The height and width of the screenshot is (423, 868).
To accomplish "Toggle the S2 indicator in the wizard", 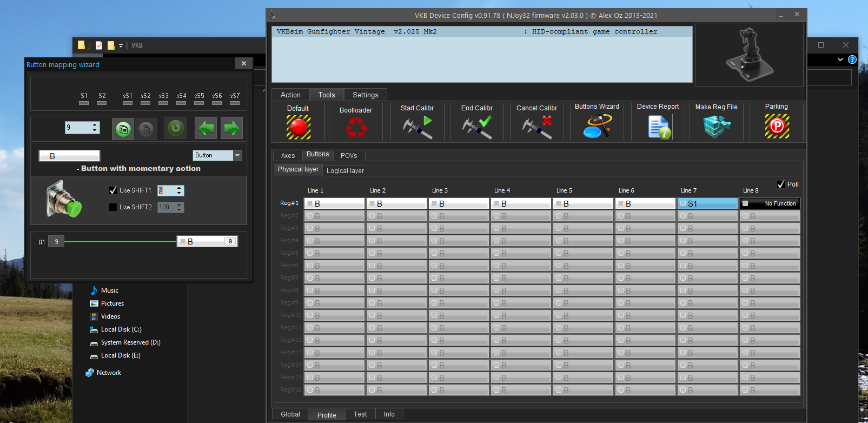I will (x=102, y=103).
